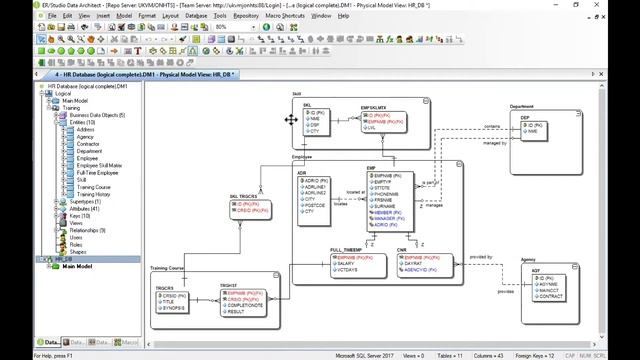Collapse the Agency group box in the diagram
The width and height of the screenshot is (640, 360).
575,267
